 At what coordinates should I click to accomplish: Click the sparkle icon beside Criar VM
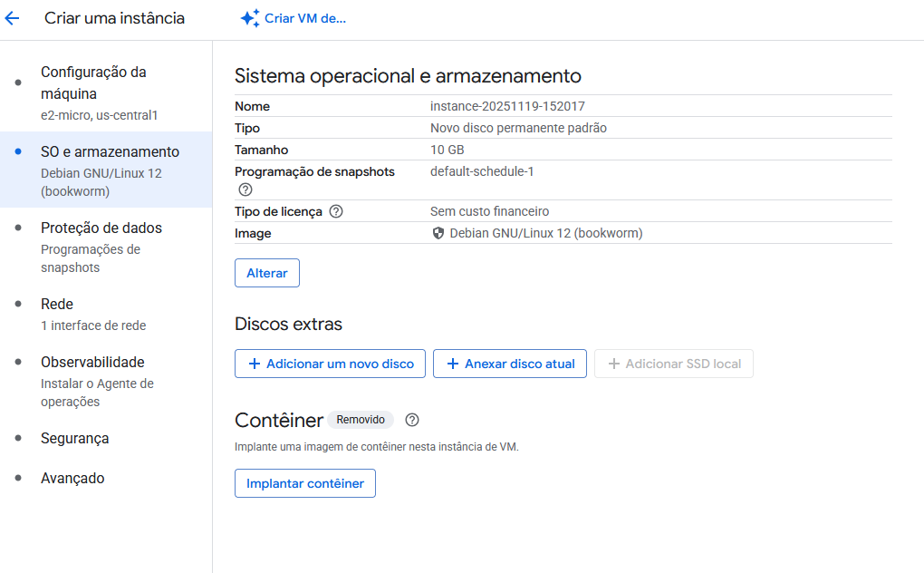click(250, 18)
